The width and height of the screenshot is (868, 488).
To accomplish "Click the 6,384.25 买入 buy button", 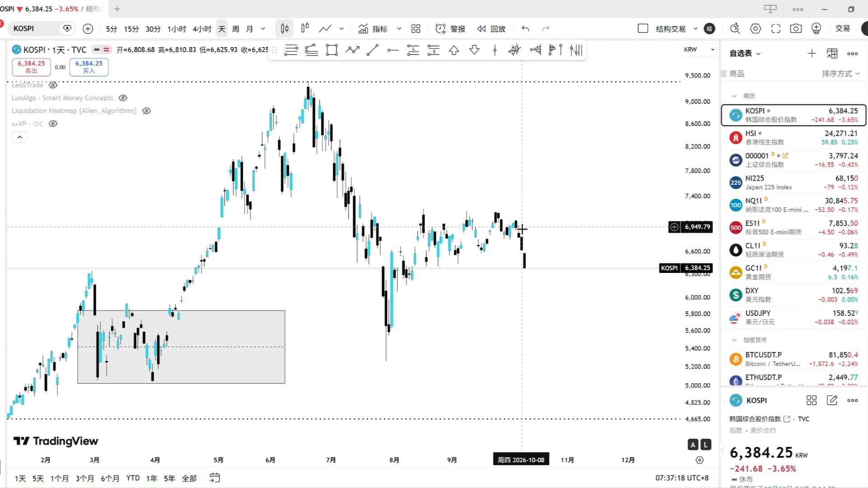I will coord(89,67).
